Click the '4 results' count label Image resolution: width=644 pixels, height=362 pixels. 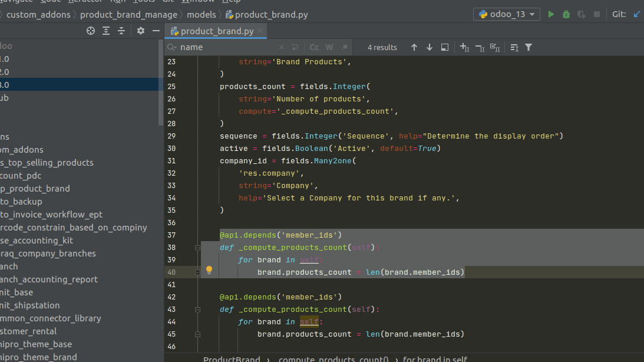(382, 47)
